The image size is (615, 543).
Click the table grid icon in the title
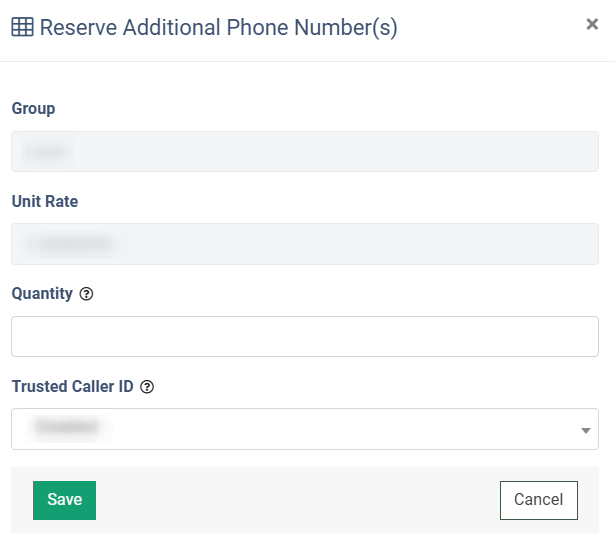22,28
